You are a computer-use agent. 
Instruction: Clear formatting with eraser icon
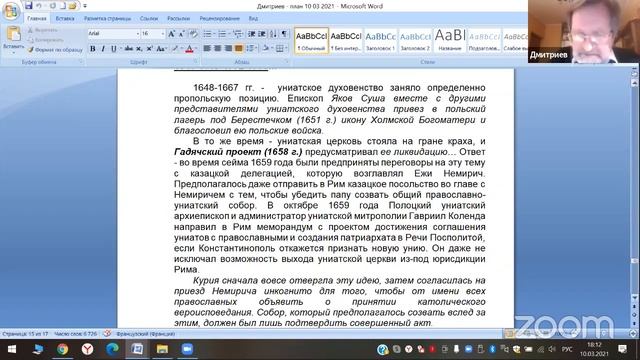tap(193, 34)
